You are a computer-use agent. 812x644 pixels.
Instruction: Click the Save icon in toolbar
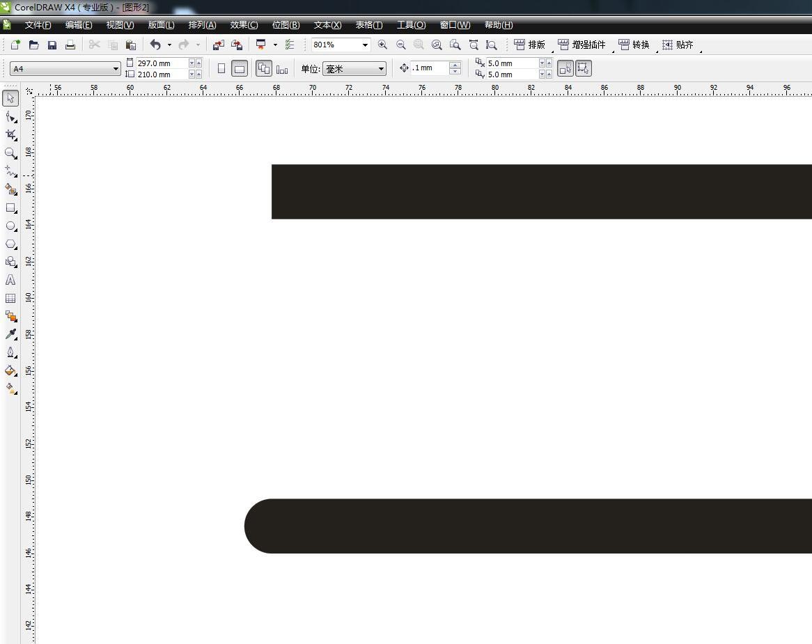(x=52, y=45)
